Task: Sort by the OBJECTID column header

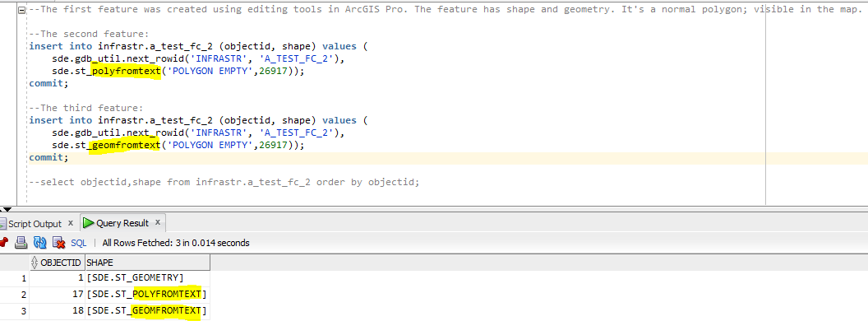Action: click(x=57, y=263)
